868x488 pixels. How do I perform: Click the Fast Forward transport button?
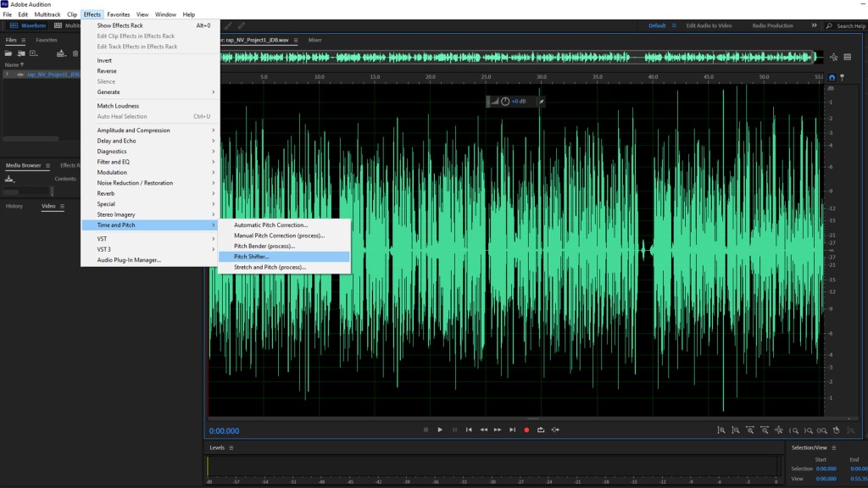point(498,430)
